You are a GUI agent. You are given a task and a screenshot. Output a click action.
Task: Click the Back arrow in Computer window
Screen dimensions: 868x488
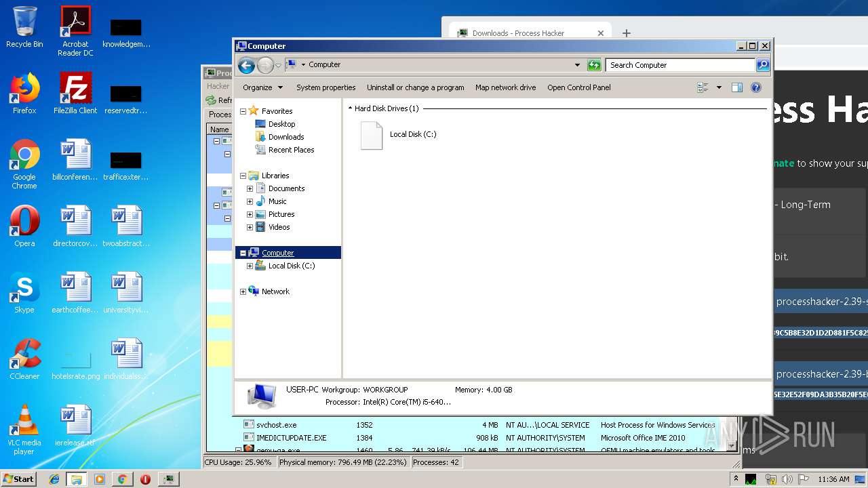[x=246, y=65]
